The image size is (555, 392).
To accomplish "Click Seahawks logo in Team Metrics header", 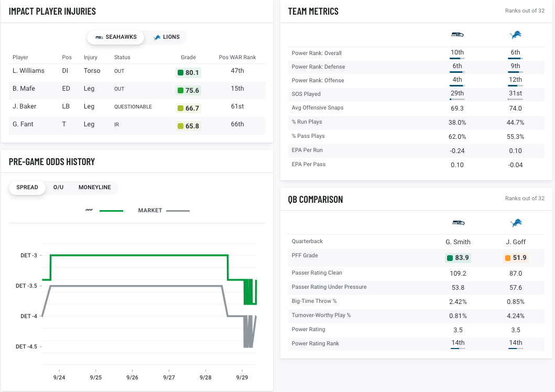I will (458, 35).
